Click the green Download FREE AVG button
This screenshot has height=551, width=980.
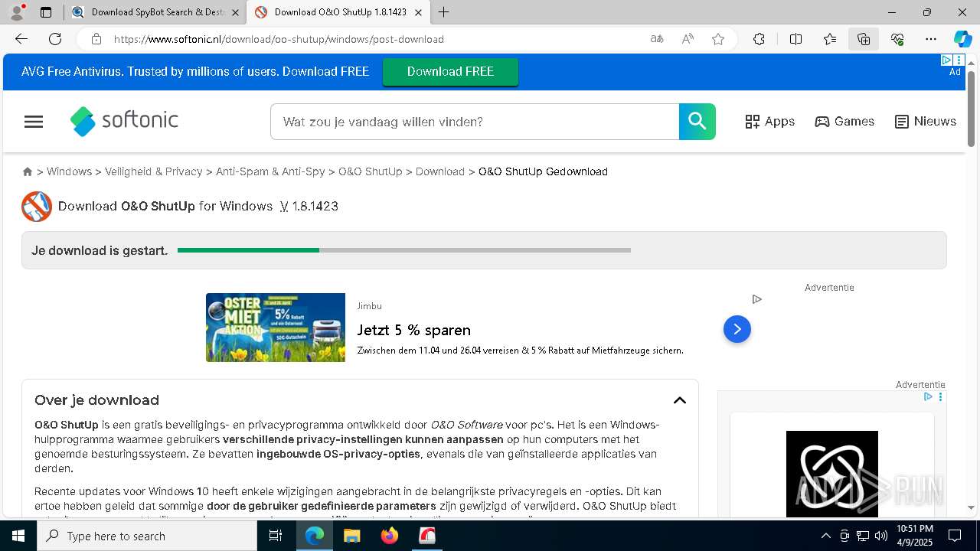point(450,71)
